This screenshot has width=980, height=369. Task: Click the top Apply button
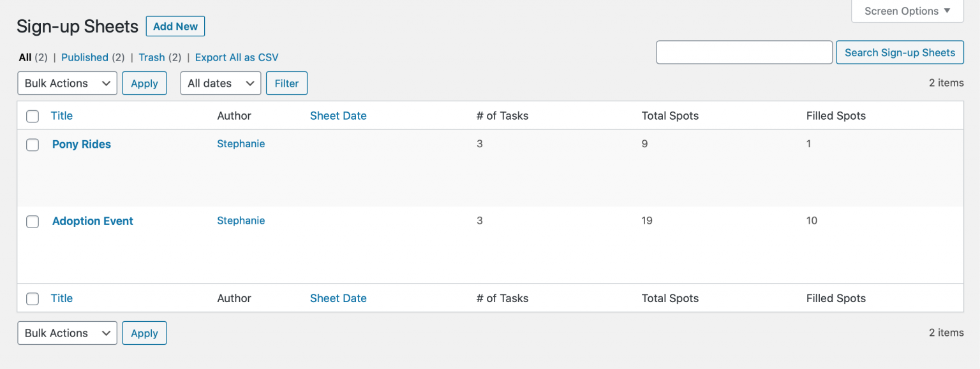pyautogui.click(x=144, y=83)
